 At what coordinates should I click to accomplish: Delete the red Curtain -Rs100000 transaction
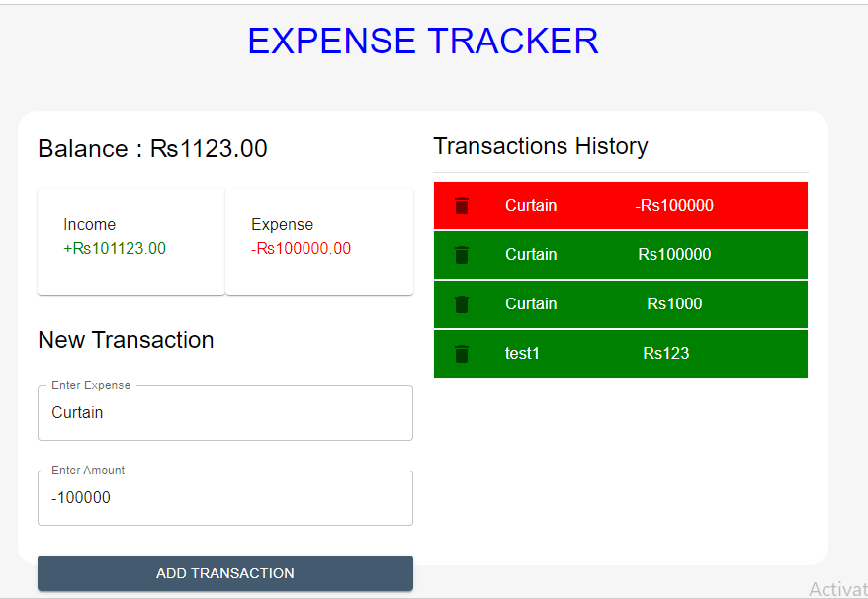pyautogui.click(x=461, y=205)
